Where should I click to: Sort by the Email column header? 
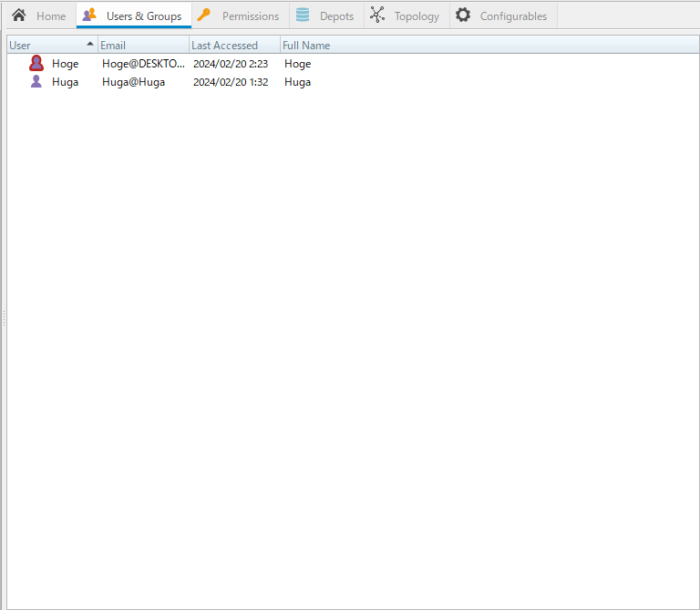click(x=143, y=45)
